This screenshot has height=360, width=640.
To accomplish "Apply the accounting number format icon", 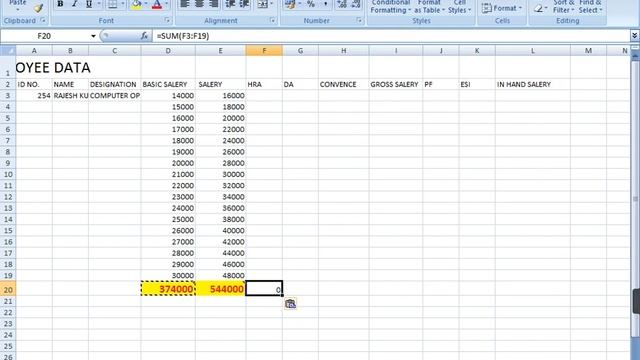I will click(x=290, y=4).
